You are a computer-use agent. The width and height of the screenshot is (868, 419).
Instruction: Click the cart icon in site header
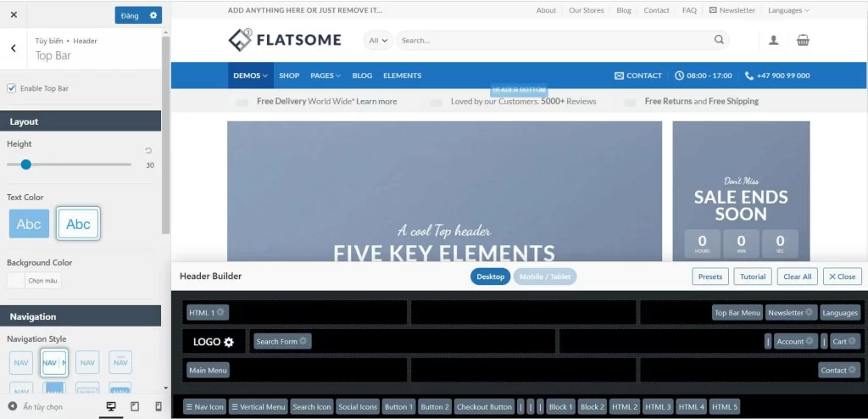pyautogui.click(x=802, y=40)
